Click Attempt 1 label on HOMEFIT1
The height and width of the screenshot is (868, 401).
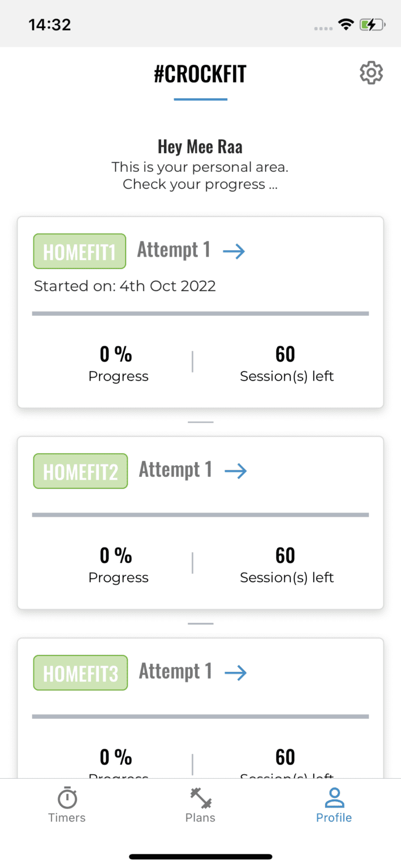pos(174,249)
